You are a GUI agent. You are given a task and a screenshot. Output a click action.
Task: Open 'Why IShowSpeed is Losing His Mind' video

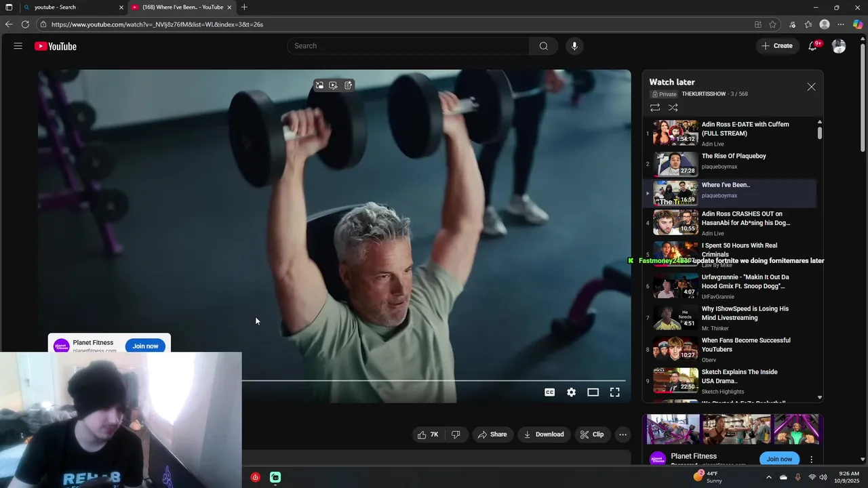pyautogui.click(x=730, y=318)
